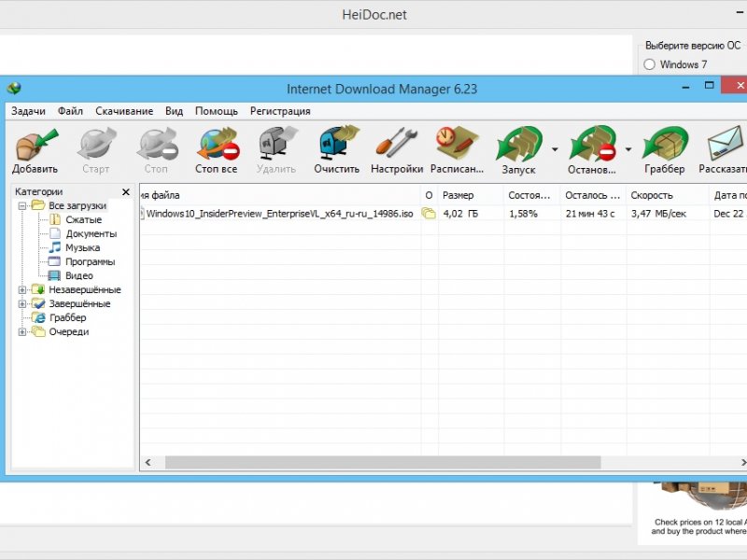747x560 pixels.
Task: Click the 21 мин 43 с remaining cell
Action: click(x=590, y=214)
